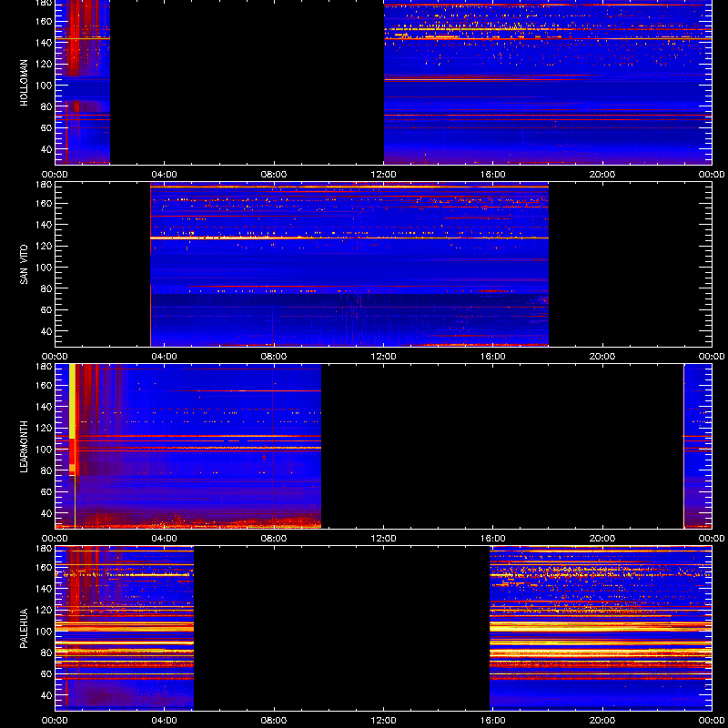Screen dimensions: 728x728
Task: Select the 160 frequency label on San Vito axis
Action: [x=44, y=203]
